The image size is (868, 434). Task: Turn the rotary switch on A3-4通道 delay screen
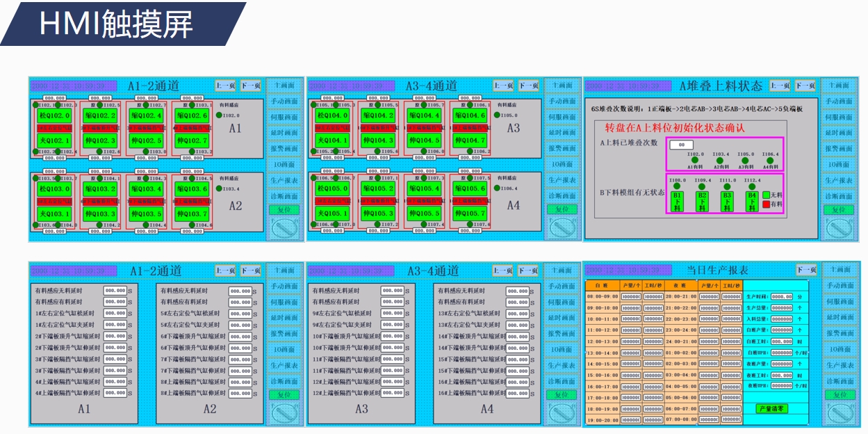pos(562,413)
